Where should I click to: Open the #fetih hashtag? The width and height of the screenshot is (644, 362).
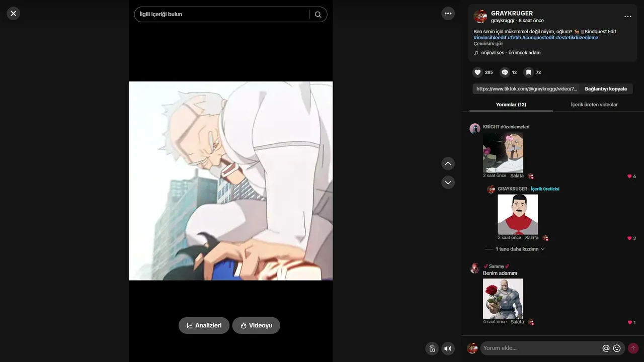(x=514, y=38)
